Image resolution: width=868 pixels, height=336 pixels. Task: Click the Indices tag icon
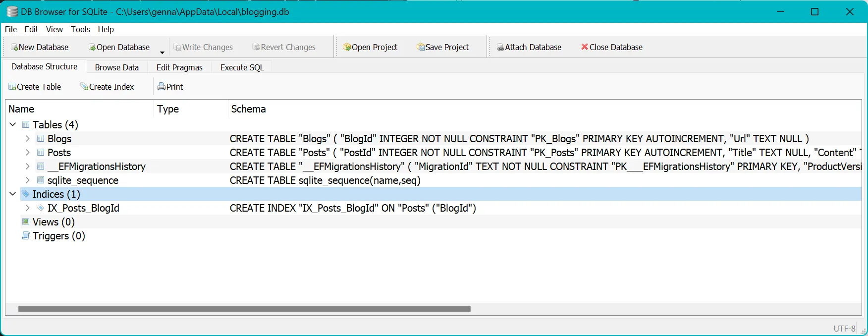click(x=26, y=194)
